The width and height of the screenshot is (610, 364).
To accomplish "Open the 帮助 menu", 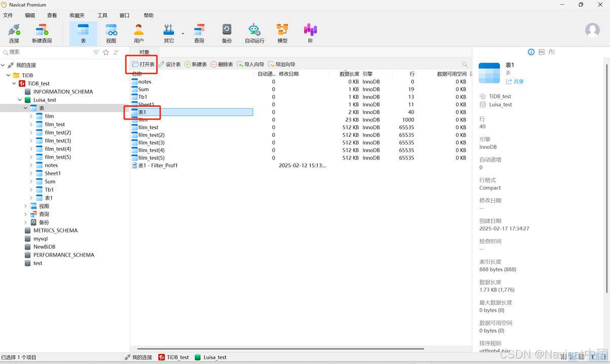I will point(148,16).
